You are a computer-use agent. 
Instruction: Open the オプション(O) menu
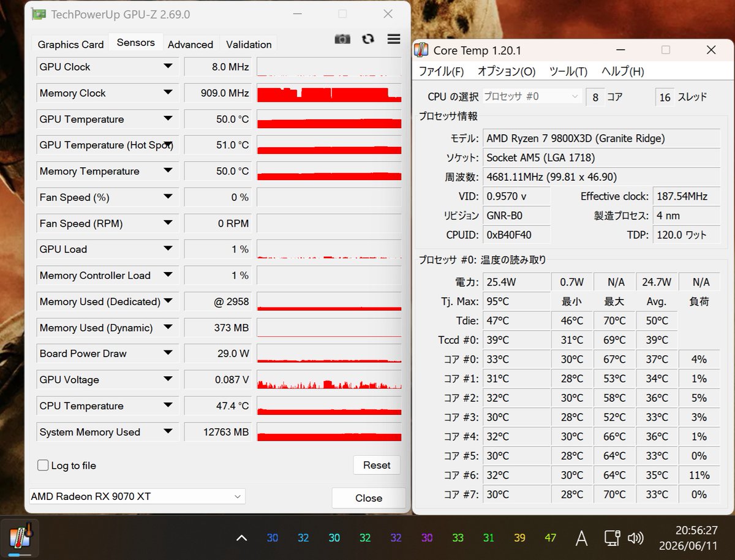(x=507, y=71)
